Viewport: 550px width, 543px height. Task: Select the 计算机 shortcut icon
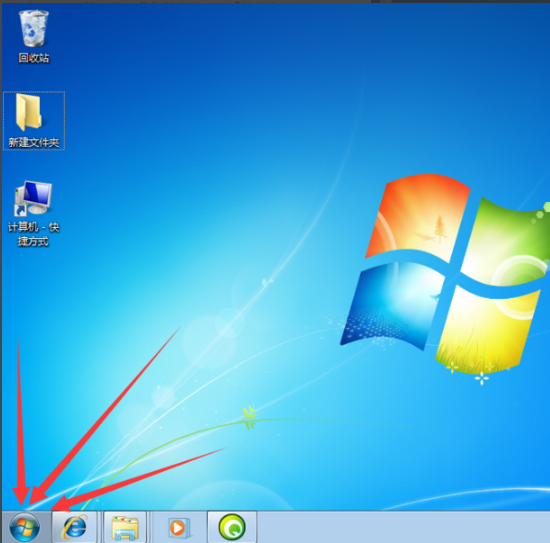33,197
